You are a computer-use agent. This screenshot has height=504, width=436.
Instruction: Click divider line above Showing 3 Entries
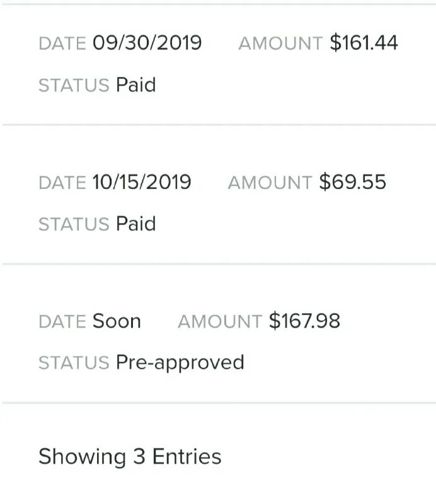218,402
